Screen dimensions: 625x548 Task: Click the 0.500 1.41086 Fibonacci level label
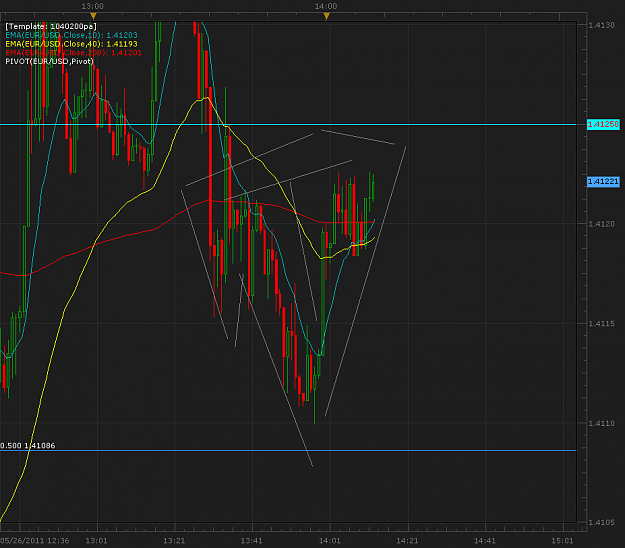point(28,446)
